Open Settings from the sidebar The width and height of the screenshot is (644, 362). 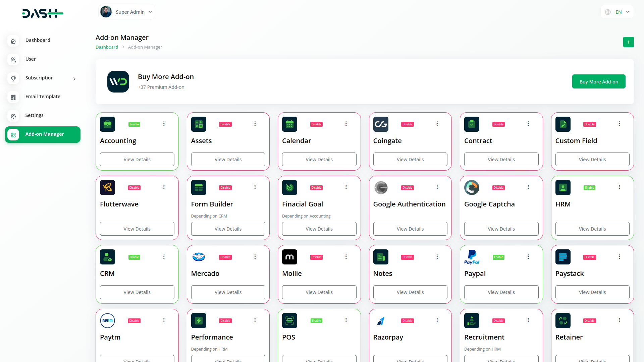click(x=34, y=115)
